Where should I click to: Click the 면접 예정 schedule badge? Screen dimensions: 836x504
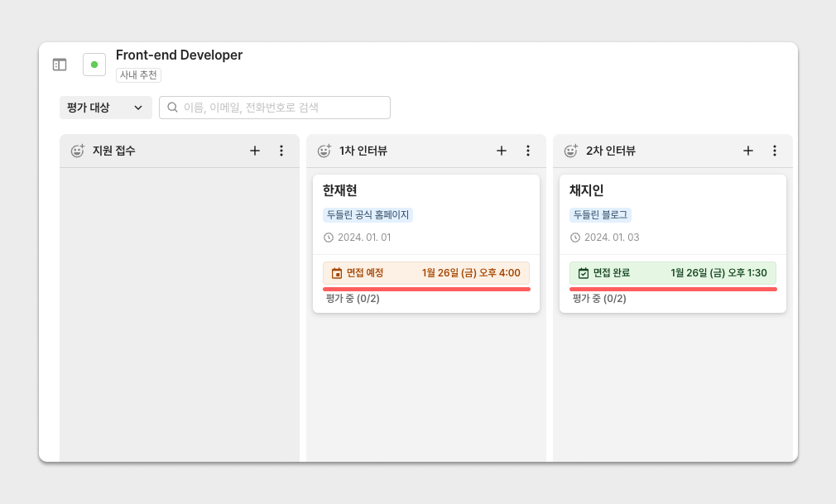coord(425,273)
